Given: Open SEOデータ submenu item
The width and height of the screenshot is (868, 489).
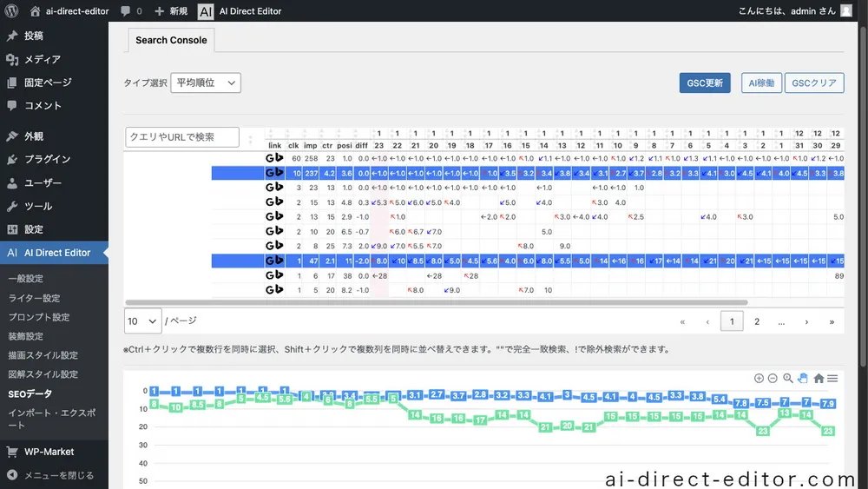Looking at the screenshot, I should pos(30,393).
